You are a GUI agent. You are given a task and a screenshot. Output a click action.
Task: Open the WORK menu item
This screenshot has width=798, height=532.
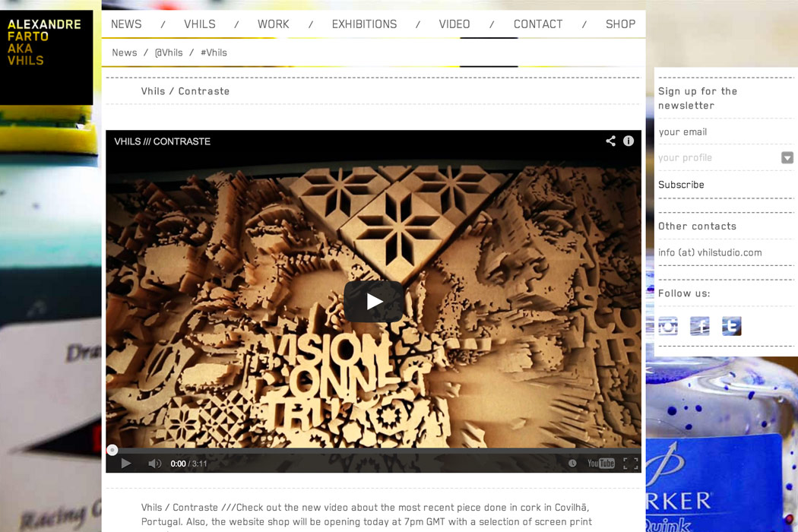point(273,24)
